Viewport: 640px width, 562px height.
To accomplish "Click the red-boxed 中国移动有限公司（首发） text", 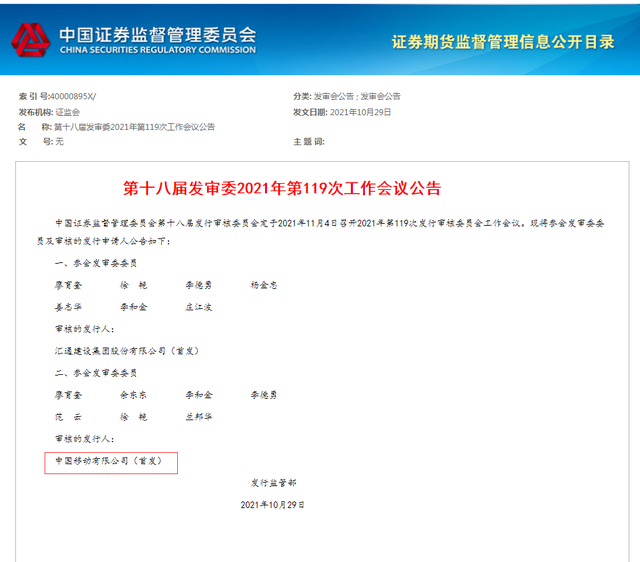I will coord(109,461).
